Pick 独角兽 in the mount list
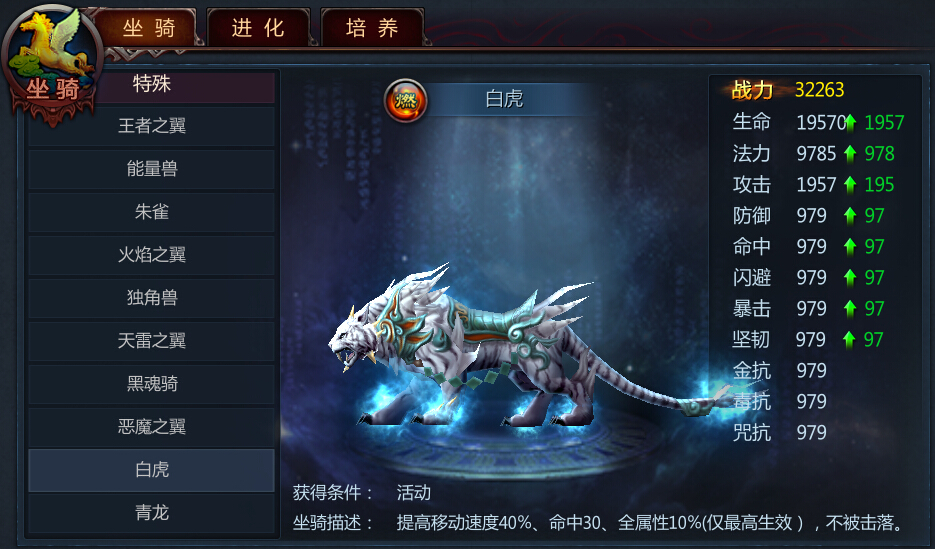The width and height of the screenshot is (935, 549). [151, 297]
